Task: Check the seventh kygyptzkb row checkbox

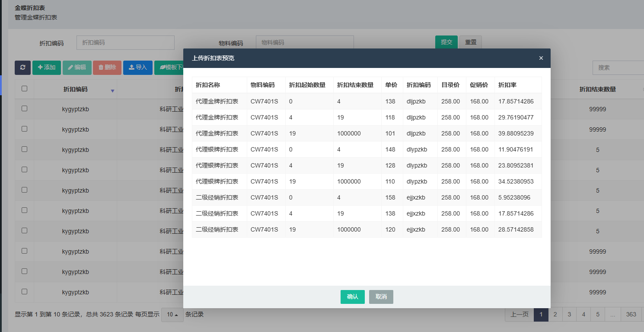Action: coord(24,231)
